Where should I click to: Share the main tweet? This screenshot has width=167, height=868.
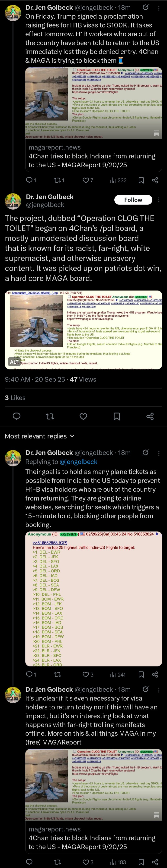point(150,416)
